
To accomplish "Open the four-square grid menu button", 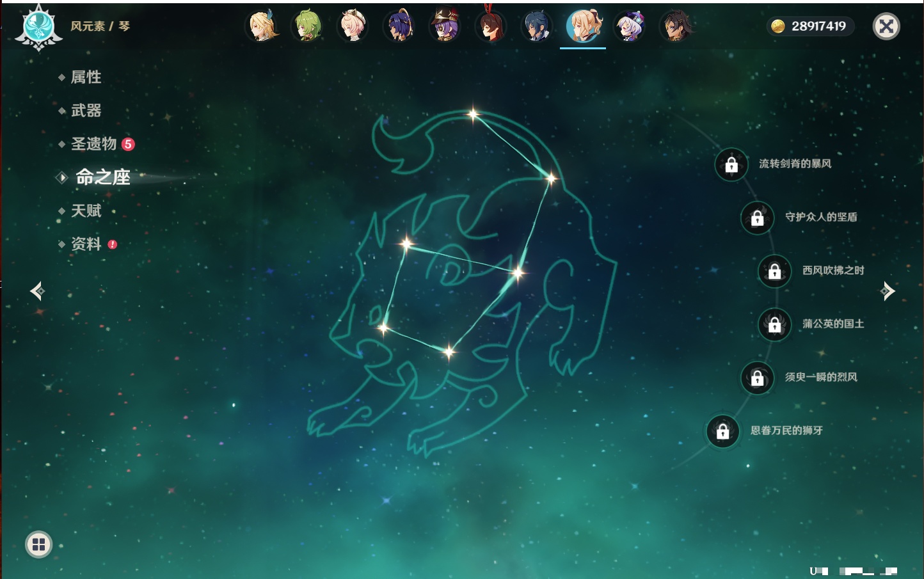I will (x=38, y=544).
